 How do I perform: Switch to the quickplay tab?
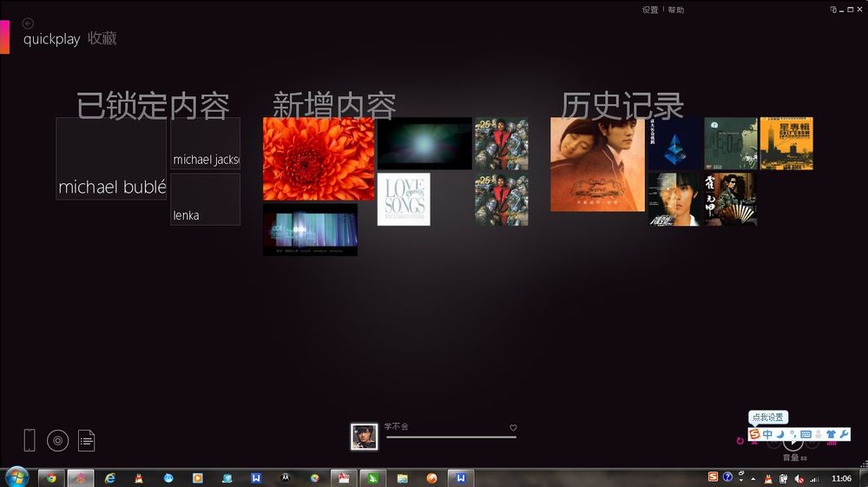[51, 39]
